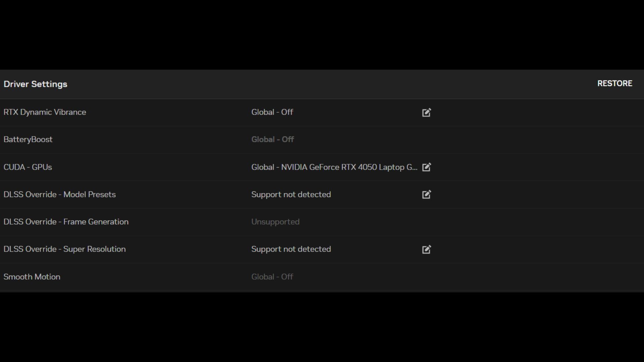Select the RTX Dynamic Vibrance row label

click(x=45, y=112)
